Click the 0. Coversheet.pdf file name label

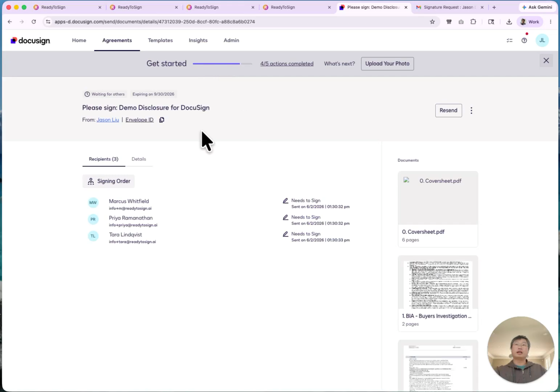click(x=423, y=232)
